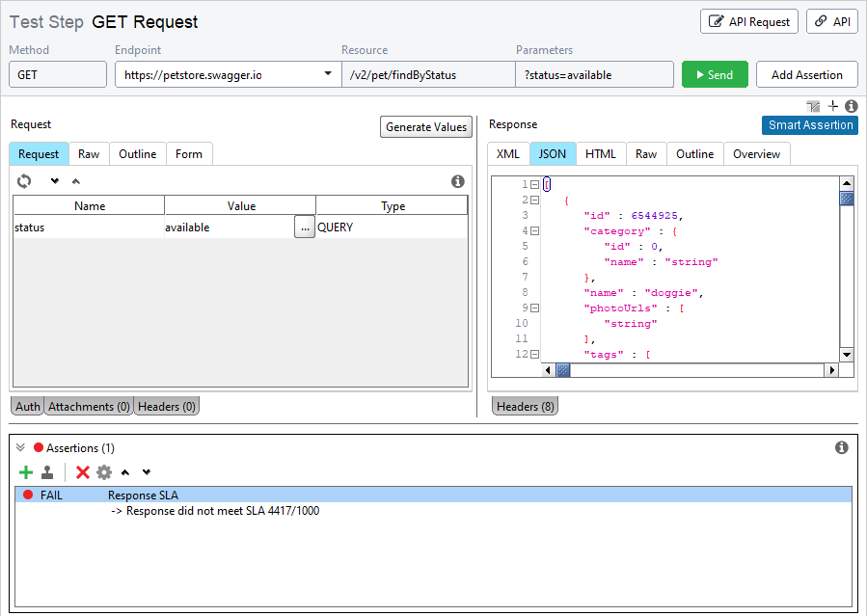Click the layout toggle icon above Response panel

[x=813, y=106]
